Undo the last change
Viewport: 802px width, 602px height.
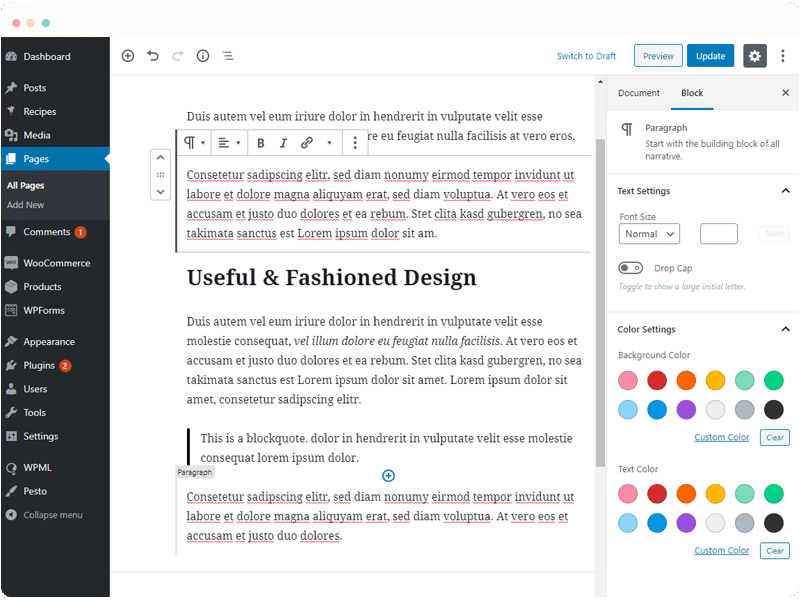click(153, 56)
